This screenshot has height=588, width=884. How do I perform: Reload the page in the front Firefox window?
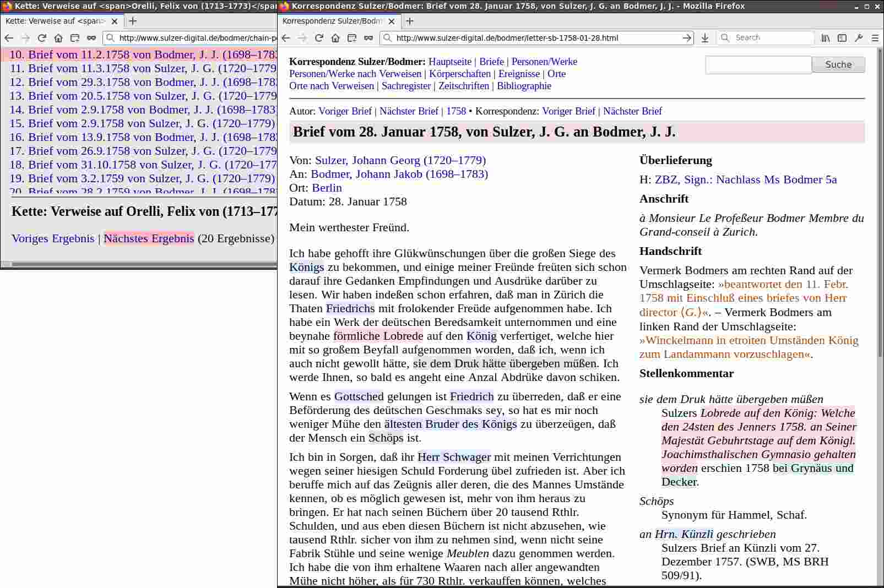(319, 38)
